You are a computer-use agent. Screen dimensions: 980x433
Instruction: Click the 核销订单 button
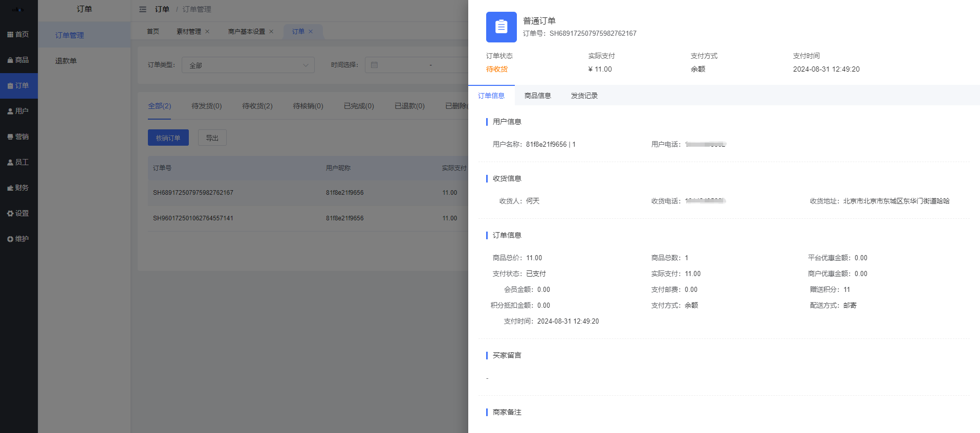point(168,138)
